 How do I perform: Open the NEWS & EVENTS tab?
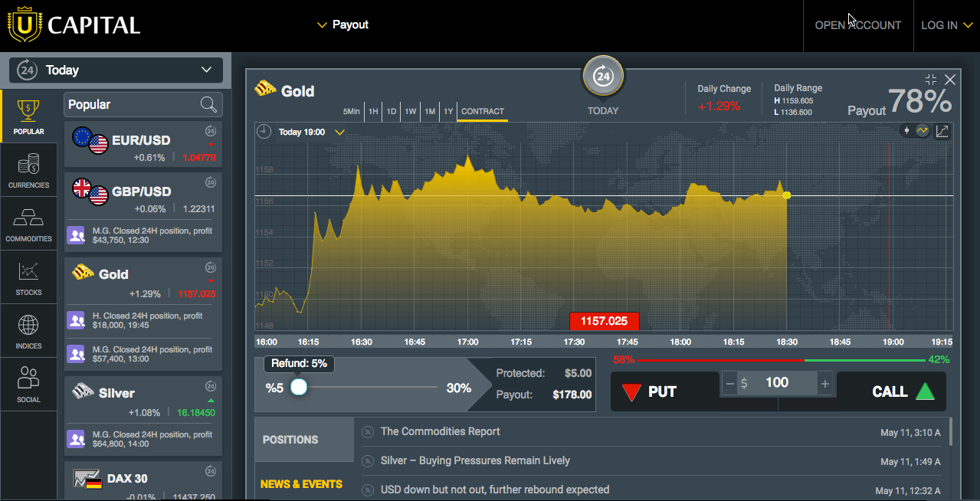(304, 484)
